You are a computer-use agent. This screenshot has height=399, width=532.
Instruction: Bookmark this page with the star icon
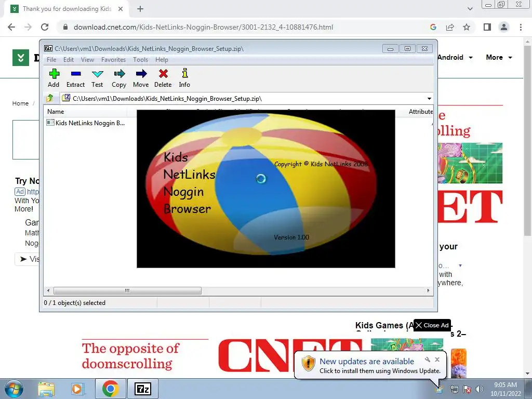pyautogui.click(x=467, y=27)
